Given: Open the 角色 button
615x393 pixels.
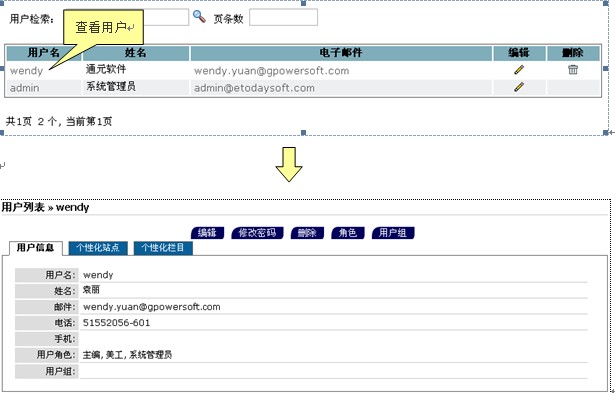Looking at the screenshot, I should click(x=348, y=233).
